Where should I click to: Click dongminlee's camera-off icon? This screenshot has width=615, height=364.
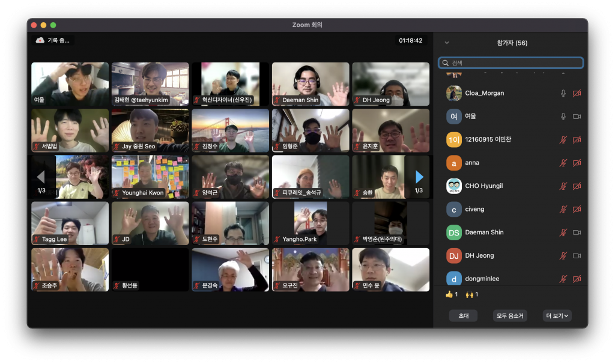[577, 279]
